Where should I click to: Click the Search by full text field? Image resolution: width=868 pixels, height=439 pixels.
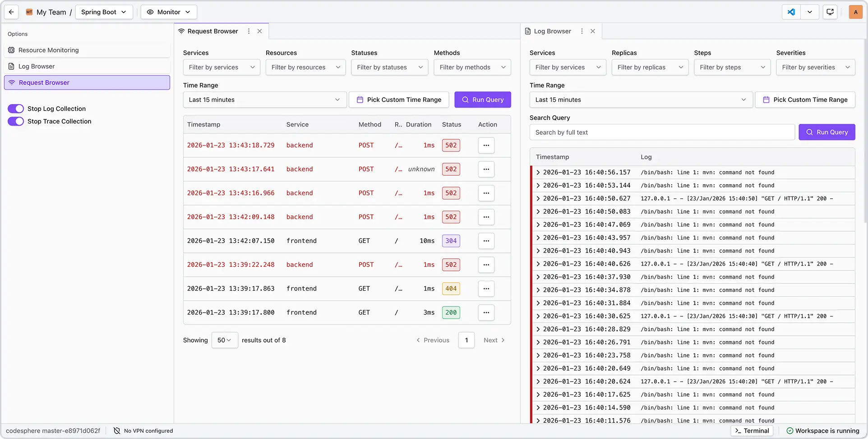661,132
